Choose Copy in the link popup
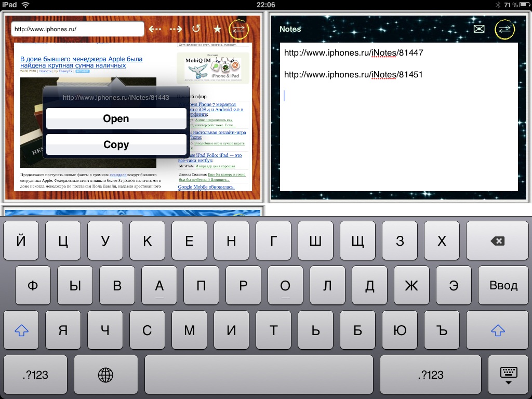This screenshot has width=532, height=399. [116, 144]
